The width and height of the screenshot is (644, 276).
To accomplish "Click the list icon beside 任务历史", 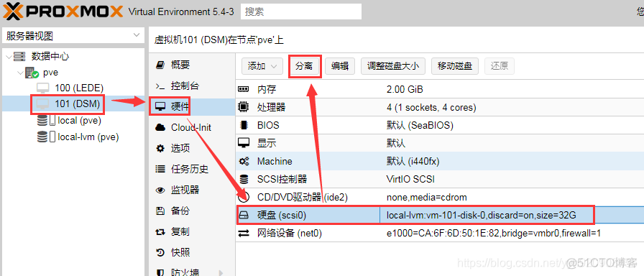I will [x=160, y=169].
